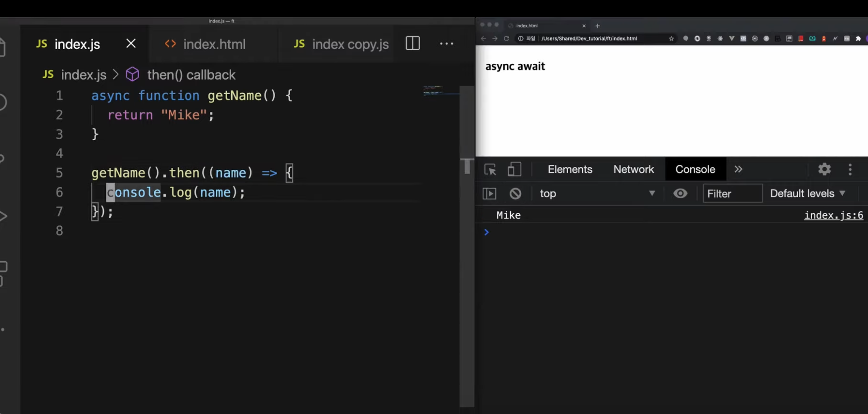
Task: Split the VS Code editor to the right
Action: pyautogui.click(x=412, y=44)
